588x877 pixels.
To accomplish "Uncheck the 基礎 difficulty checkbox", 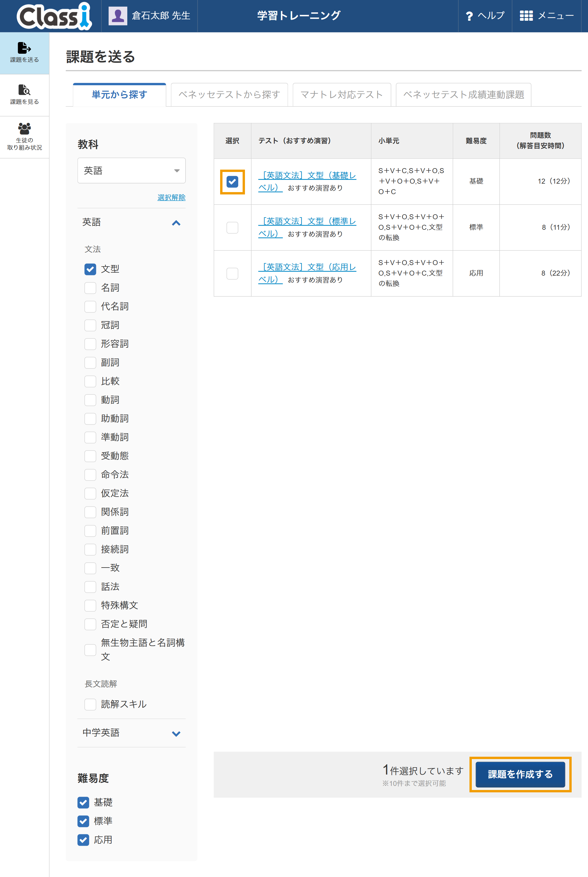I will click(x=83, y=802).
